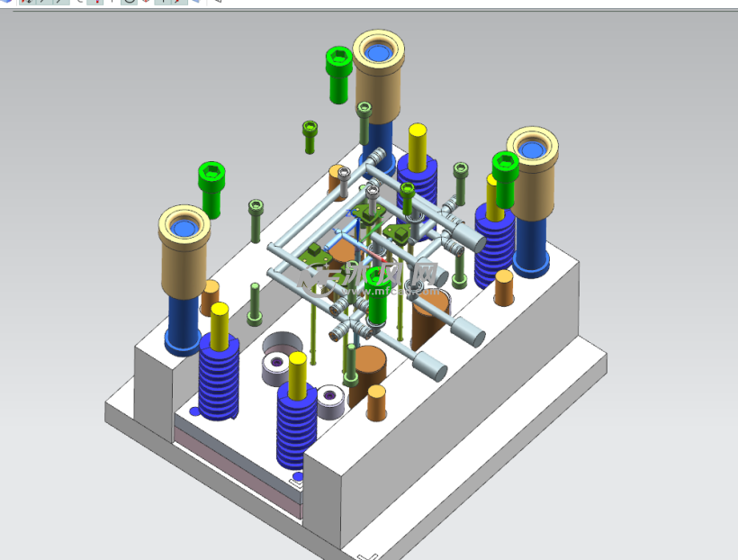The width and height of the screenshot is (738, 560).
Task: Pick the small orange cylinder beside left bushing
Action: [x=210, y=297]
